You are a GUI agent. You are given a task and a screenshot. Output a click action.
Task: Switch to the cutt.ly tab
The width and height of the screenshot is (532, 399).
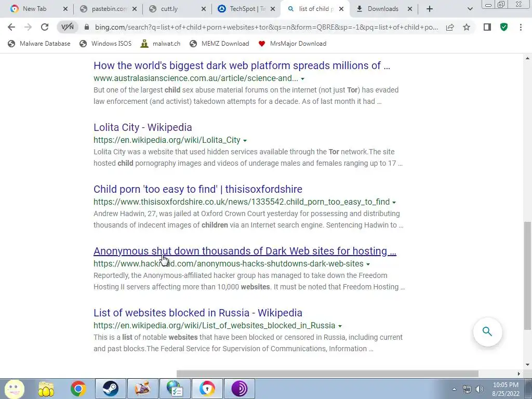pyautogui.click(x=169, y=9)
